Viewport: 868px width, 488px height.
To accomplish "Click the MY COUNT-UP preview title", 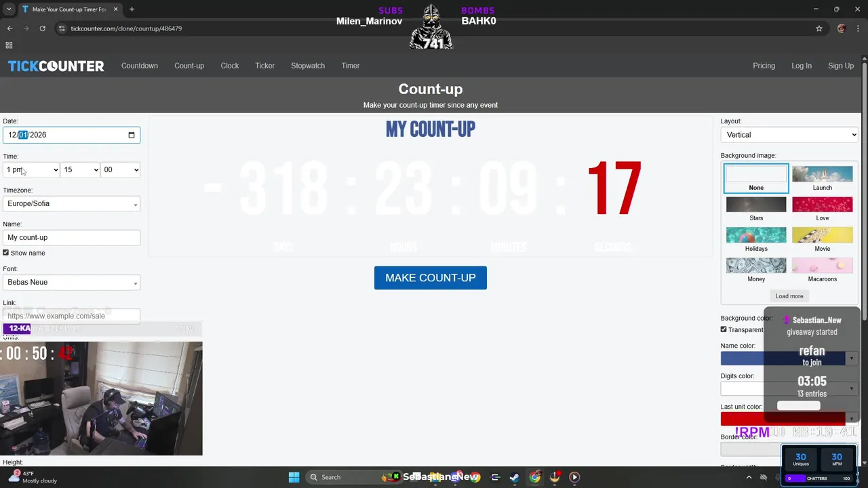I will tap(431, 129).
